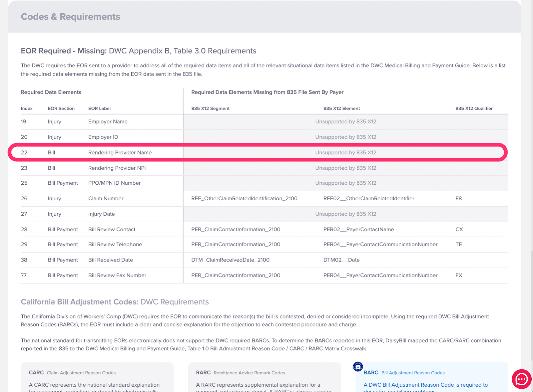Viewport: 533px width, 392px height.
Task: Click the 835 X12 Segment column header
Action: (210, 108)
